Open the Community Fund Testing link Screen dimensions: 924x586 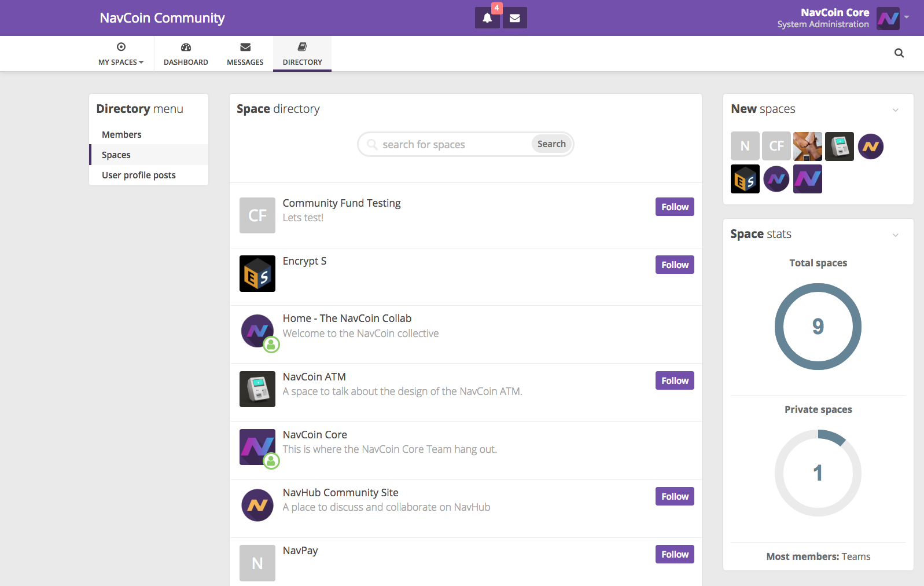341,203
